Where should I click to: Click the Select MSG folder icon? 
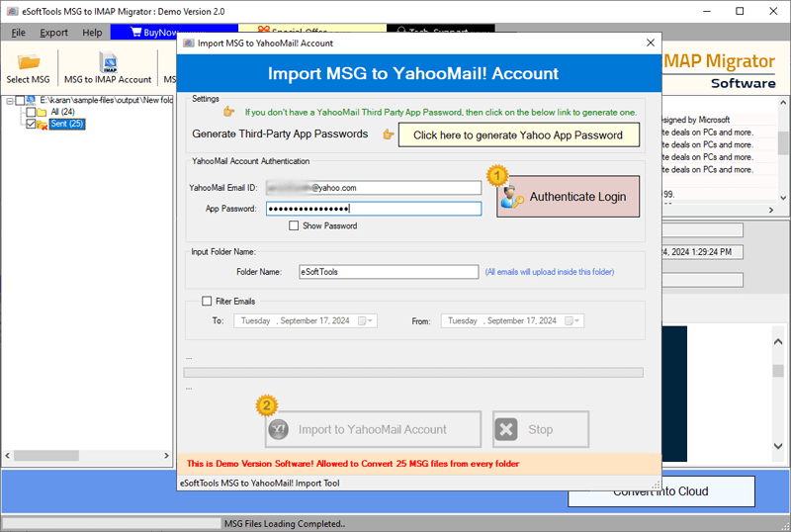point(29,62)
